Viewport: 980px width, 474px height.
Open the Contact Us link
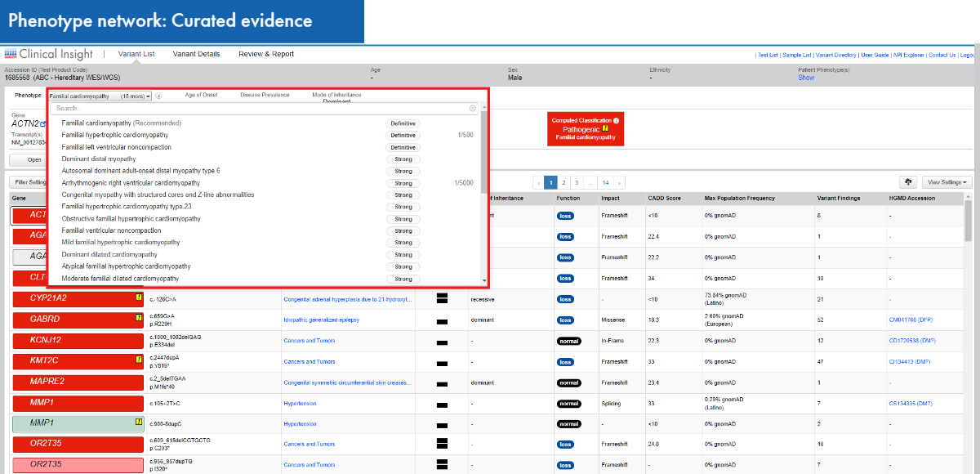point(942,55)
